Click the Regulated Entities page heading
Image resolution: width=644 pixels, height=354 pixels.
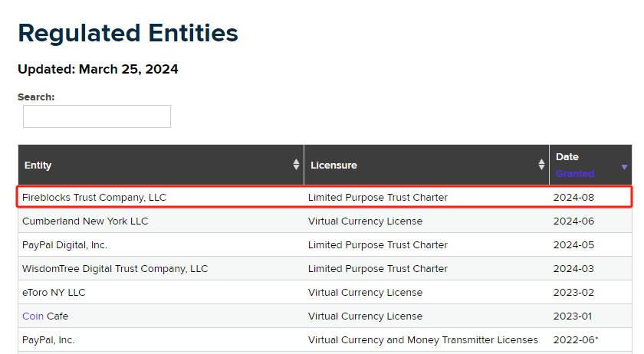tap(128, 33)
